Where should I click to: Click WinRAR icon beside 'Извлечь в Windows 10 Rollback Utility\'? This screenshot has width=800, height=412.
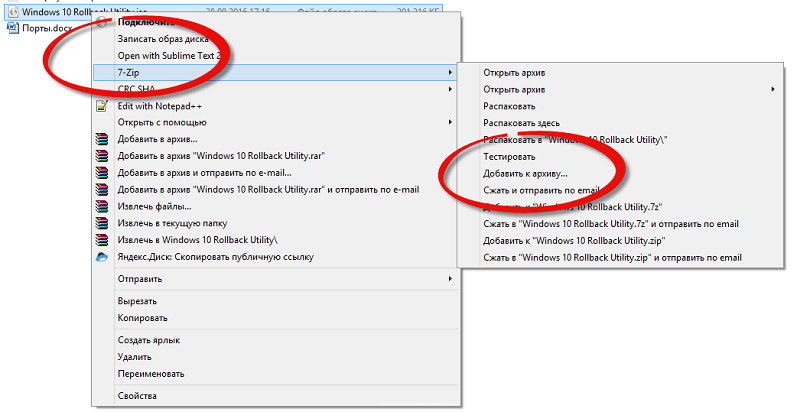[102, 240]
